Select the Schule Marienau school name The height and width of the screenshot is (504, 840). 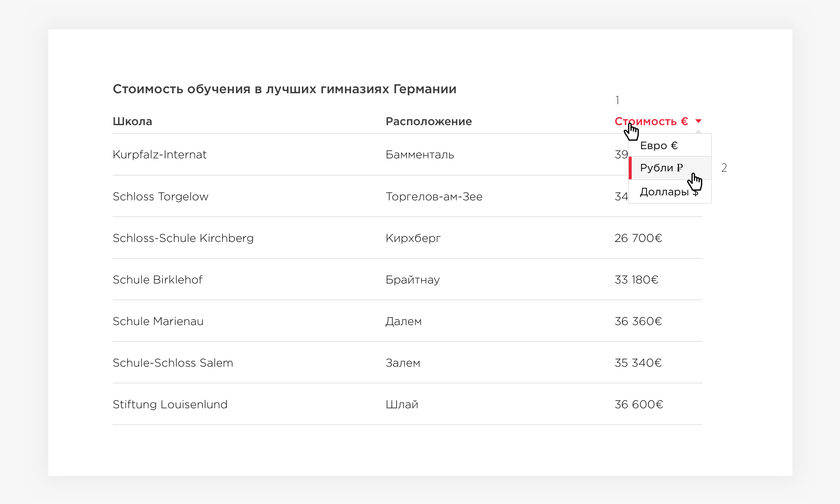tap(158, 321)
